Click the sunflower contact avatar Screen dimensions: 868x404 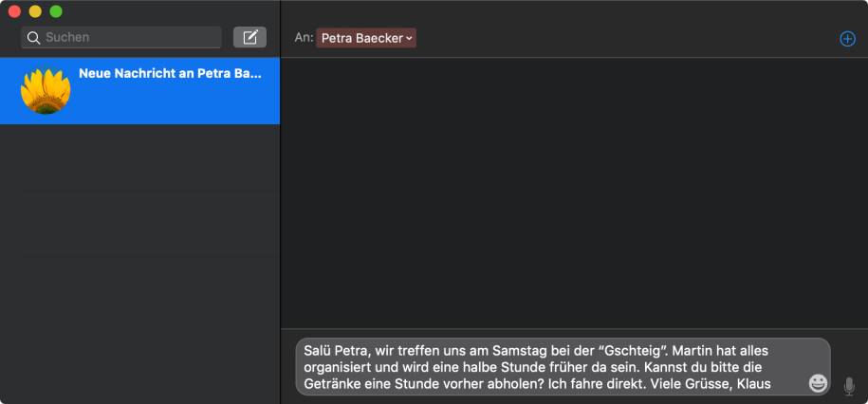click(46, 91)
